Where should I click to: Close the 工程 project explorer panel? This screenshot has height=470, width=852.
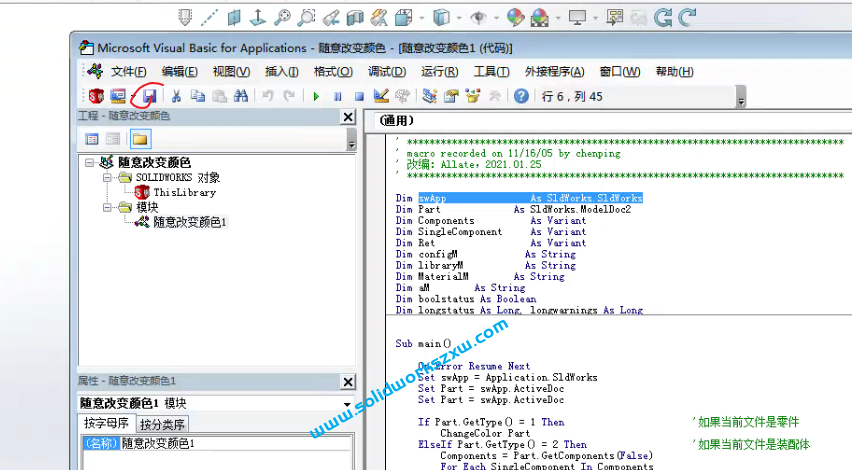pos(348,117)
